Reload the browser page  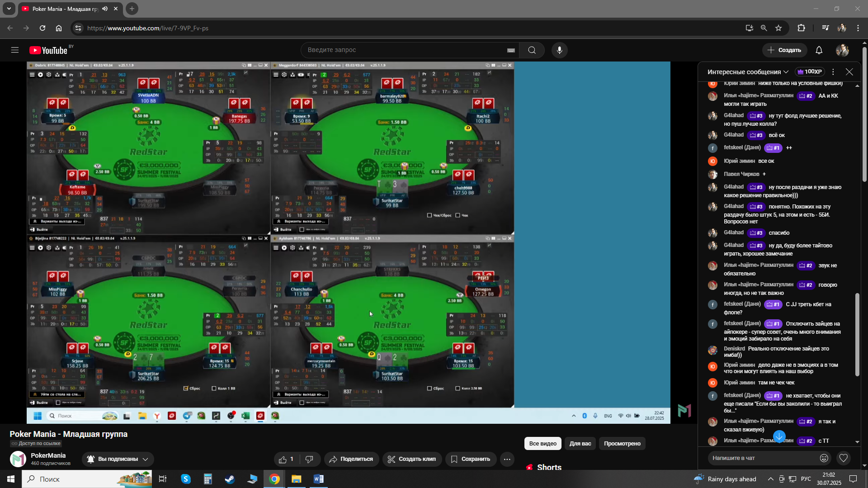coord(42,28)
